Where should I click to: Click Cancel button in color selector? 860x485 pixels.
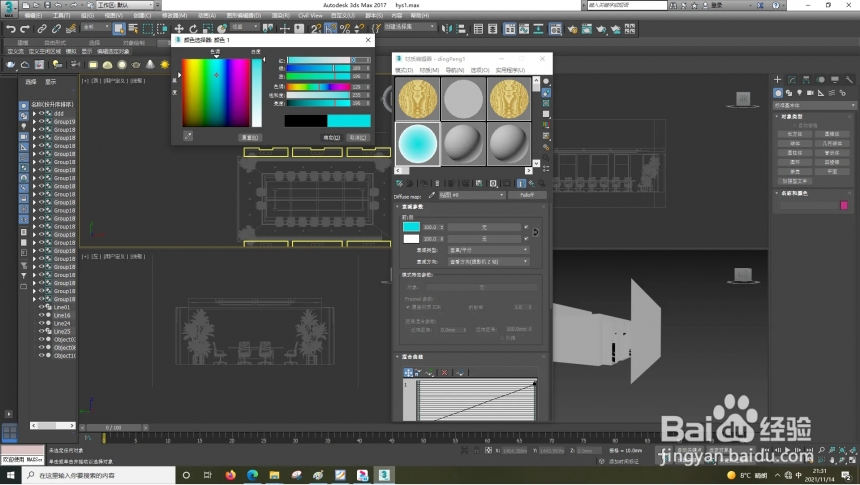click(x=358, y=138)
